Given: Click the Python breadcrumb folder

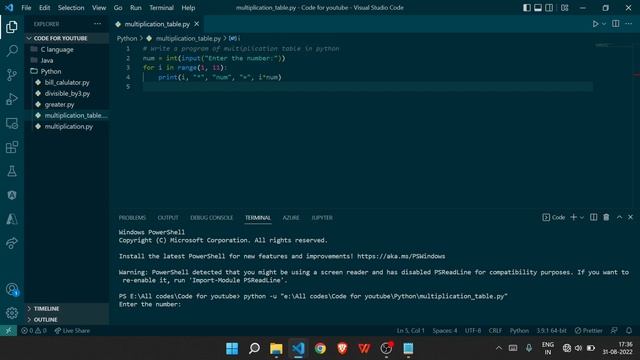Looking at the screenshot, I should [x=127, y=38].
